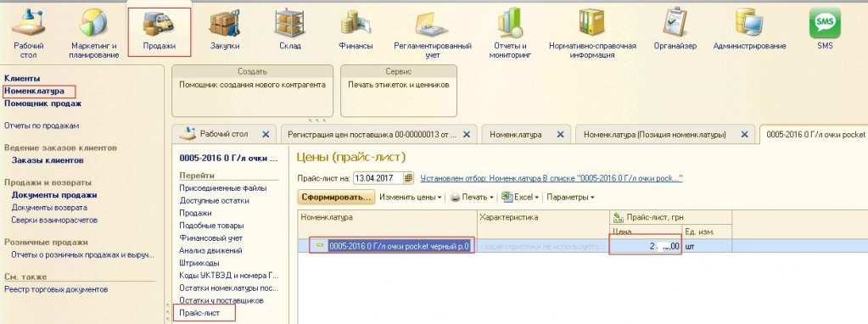Viewport: 868px width, 324px height.
Task: Click the Прайс-лист column header icon
Action: coord(618,217)
